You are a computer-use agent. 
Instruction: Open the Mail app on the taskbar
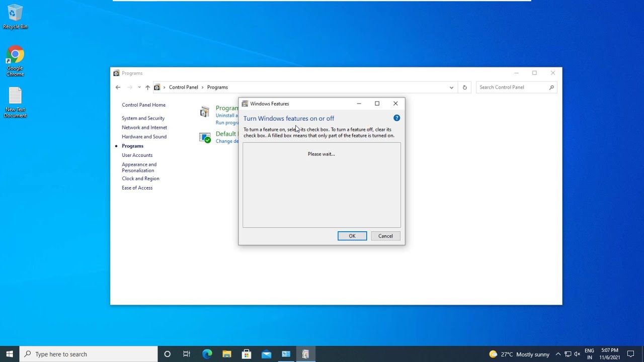click(x=266, y=354)
